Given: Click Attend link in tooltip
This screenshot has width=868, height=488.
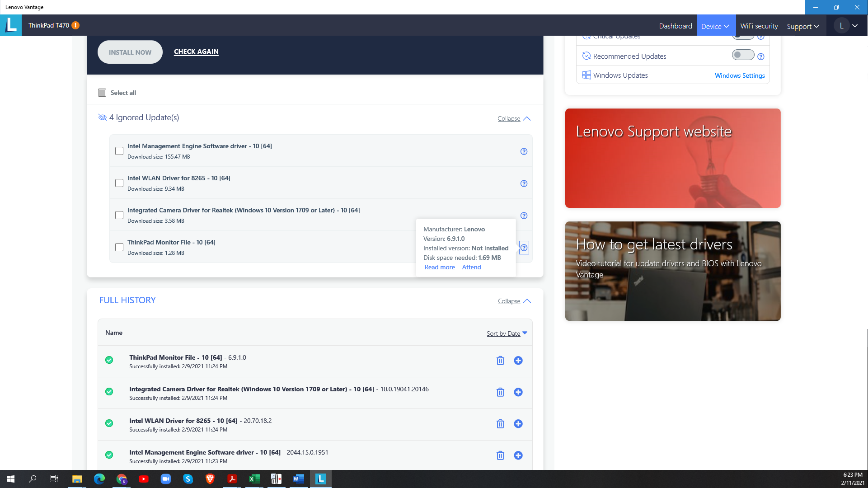Looking at the screenshot, I should point(471,267).
